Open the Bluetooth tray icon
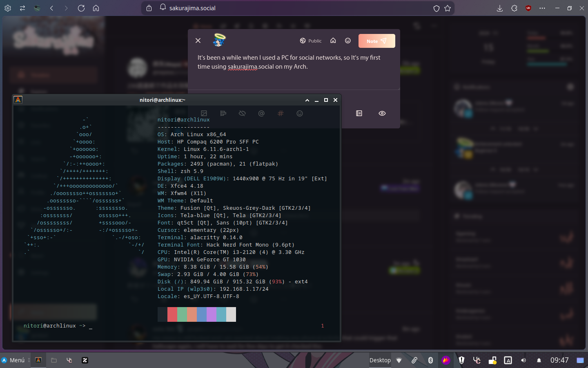Screen dimensions: 588x368 [x=430, y=360]
